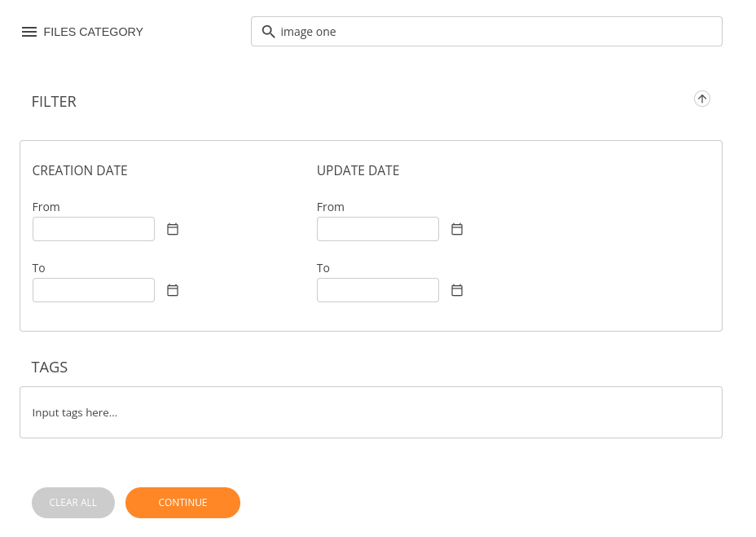Click the search box containing 'image one'

tap(497, 32)
